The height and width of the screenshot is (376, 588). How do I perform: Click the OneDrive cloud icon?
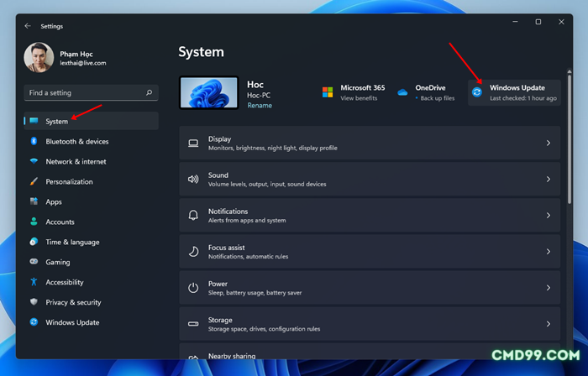click(402, 92)
